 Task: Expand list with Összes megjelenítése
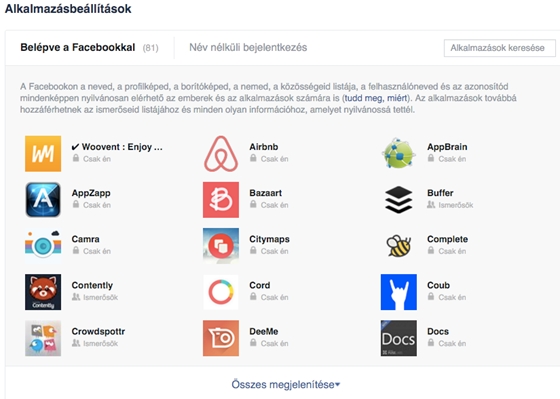click(286, 385)
